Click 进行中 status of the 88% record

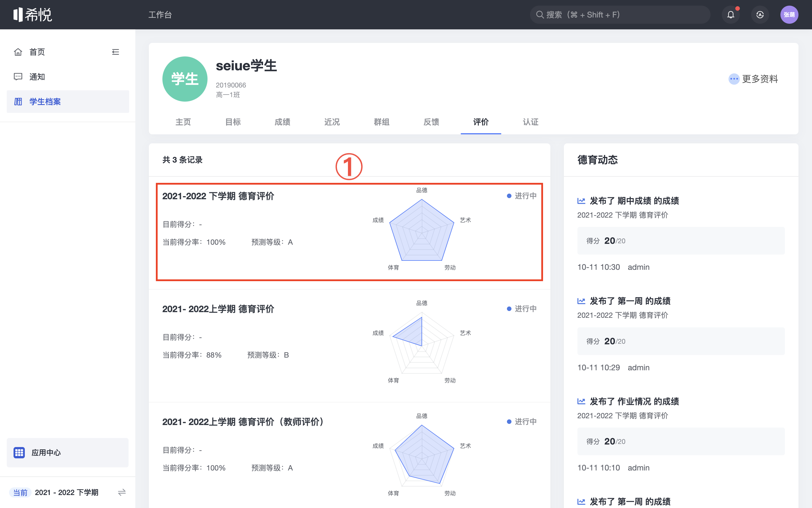[x=522, y=309]
